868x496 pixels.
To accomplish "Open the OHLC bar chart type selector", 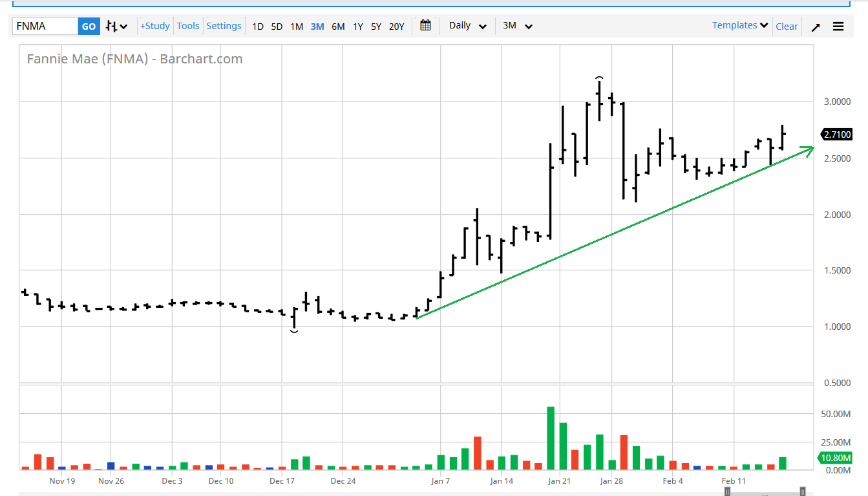I will 117,27.
